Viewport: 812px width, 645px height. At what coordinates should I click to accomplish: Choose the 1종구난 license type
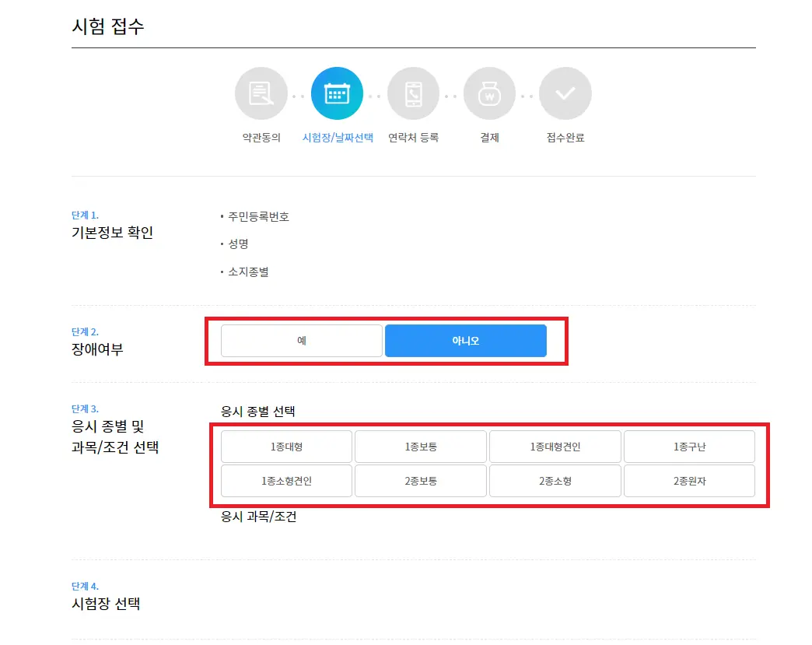(x=689, y=446)
